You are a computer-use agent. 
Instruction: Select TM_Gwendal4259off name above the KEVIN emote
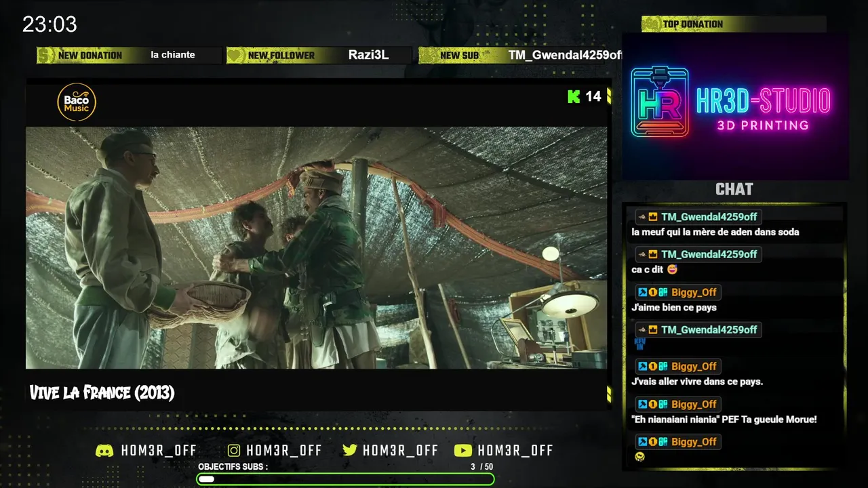709,329
